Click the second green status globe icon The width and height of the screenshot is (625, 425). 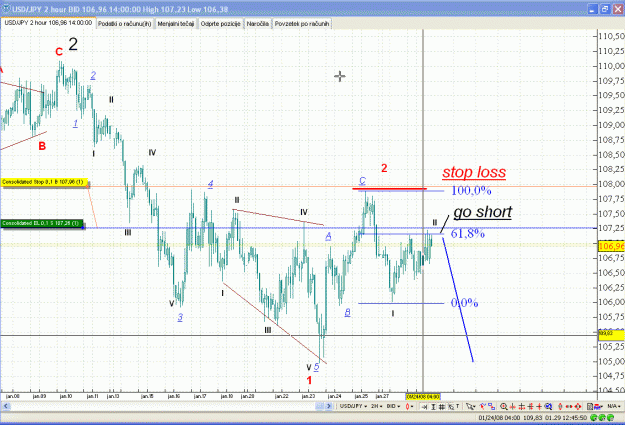[x=602, y=417]
